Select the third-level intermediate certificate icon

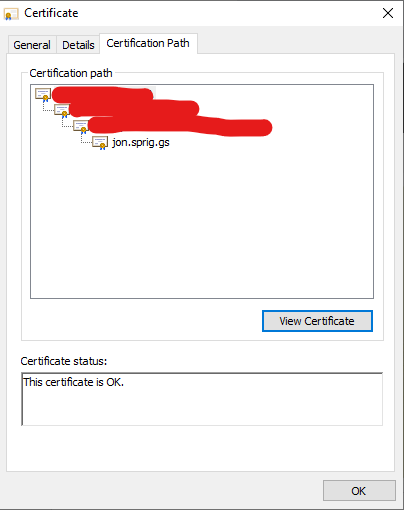click(x=81, y=127)
